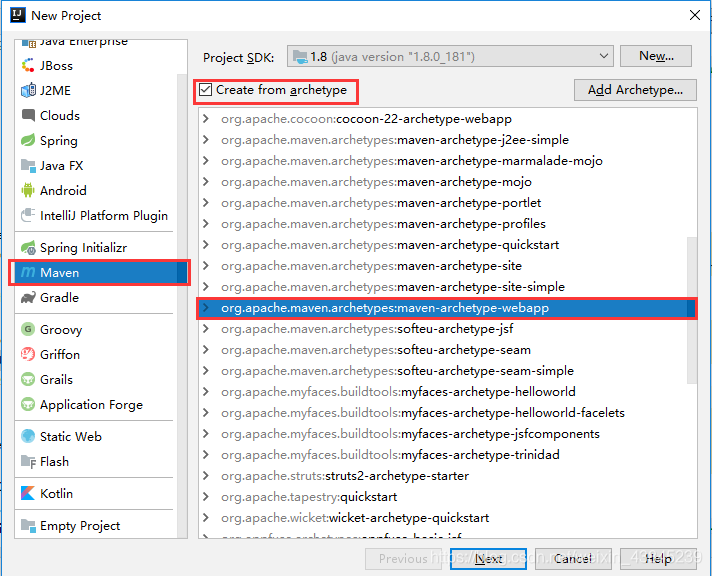Expand maven-archetype-portlet node
This screenshot has height=576, width=712.
(206, 203)
